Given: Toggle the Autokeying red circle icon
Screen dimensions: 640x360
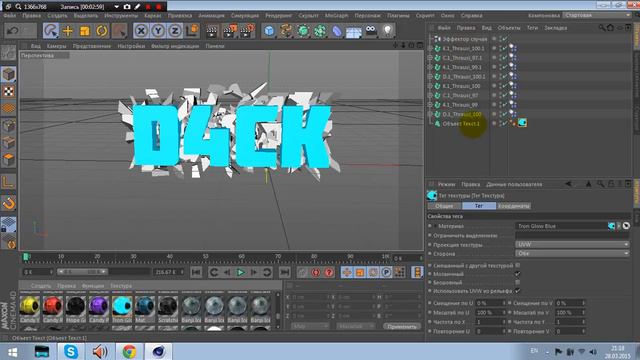Looking at the screenshot, I should click(316, 272).
